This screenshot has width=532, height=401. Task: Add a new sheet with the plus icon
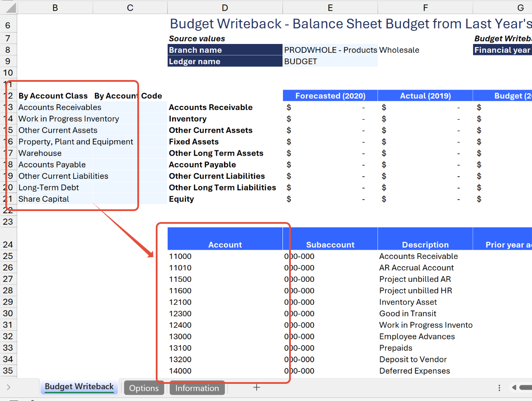257,387
